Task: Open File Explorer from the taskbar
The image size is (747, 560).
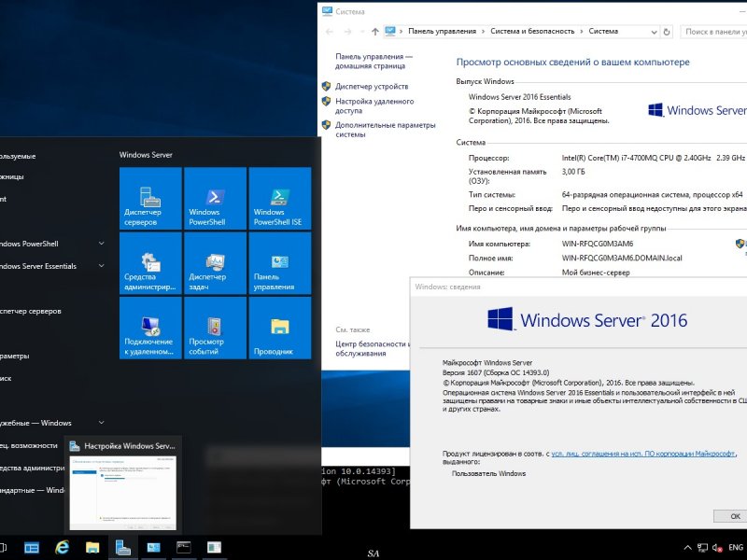Action: point(92,548)
